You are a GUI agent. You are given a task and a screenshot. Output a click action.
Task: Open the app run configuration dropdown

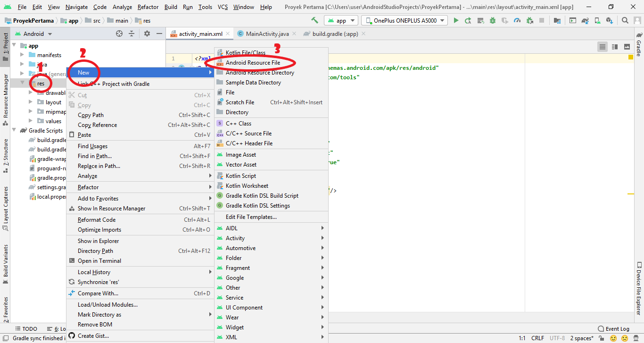(x=341, y=20)
